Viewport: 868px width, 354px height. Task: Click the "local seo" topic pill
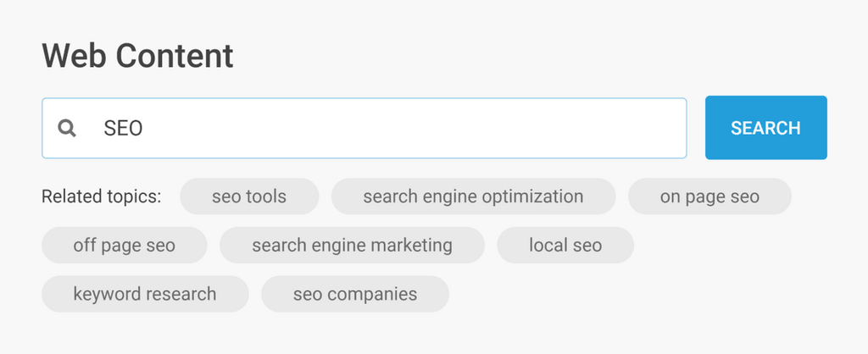pos(565,246)
